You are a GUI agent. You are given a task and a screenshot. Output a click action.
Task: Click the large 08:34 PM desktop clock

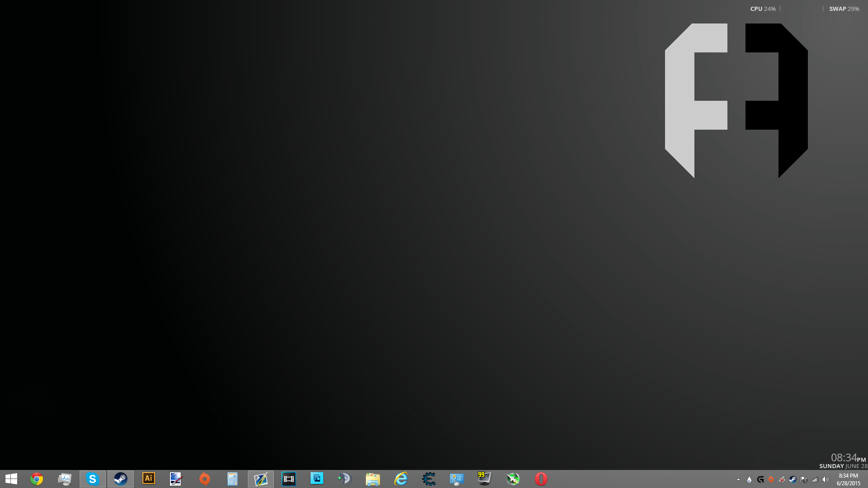click(x=848, y=458)
